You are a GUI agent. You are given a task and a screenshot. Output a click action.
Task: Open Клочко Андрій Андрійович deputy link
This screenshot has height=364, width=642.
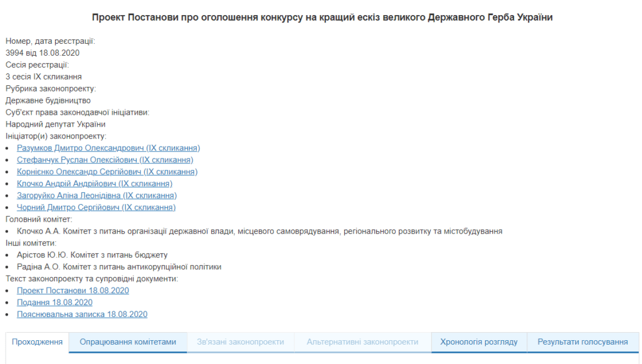coord(95,184)
